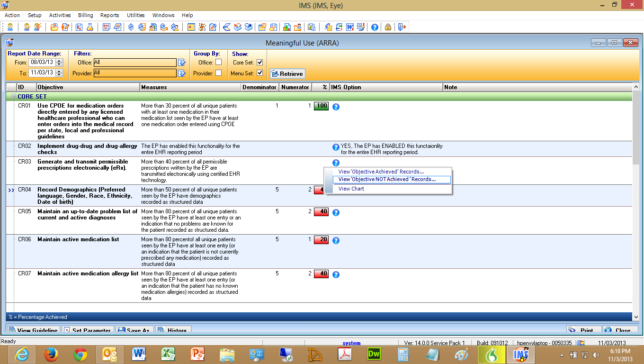Screen dimensions: 644x364
Task: Open the Provider filter lookup button
Action: click(x=181, y=73)
